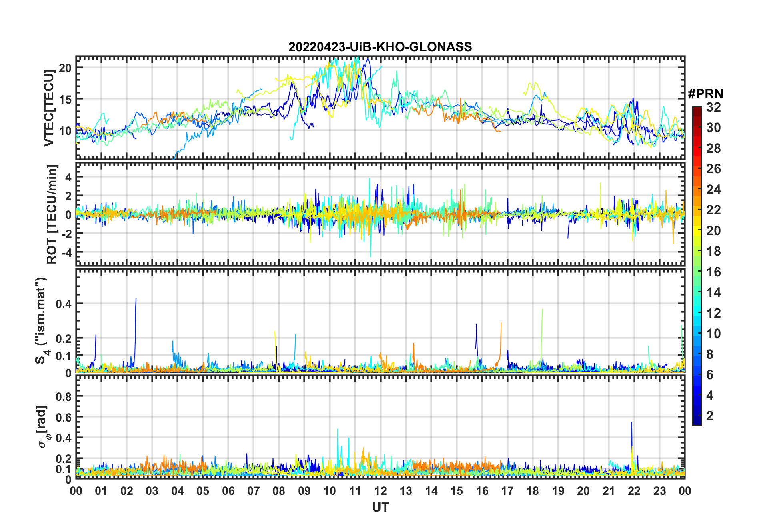Select UT axis hour label 15

pyautogui.click(x=457, y=491)
